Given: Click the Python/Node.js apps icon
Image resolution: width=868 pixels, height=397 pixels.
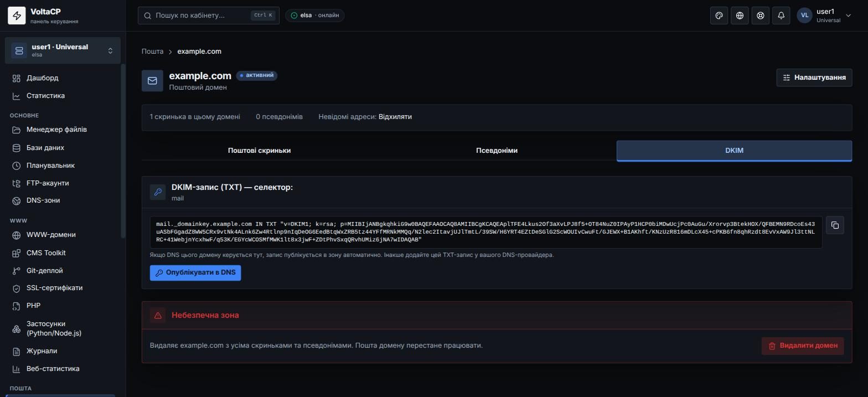Looking at the screenshot, I should point(17,329).
